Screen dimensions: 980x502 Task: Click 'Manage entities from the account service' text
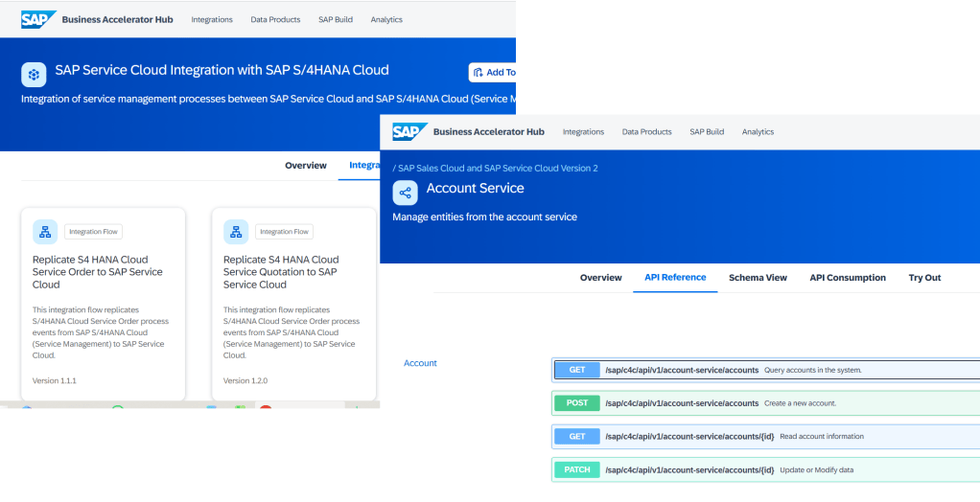click(x=484, y=217)
